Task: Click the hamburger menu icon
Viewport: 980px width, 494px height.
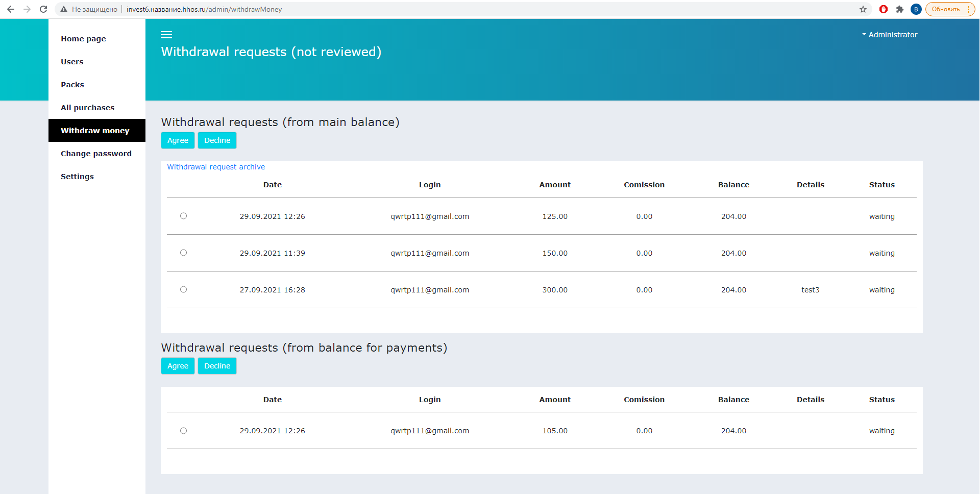Action: pyautogui.click(x=166, y=35)
